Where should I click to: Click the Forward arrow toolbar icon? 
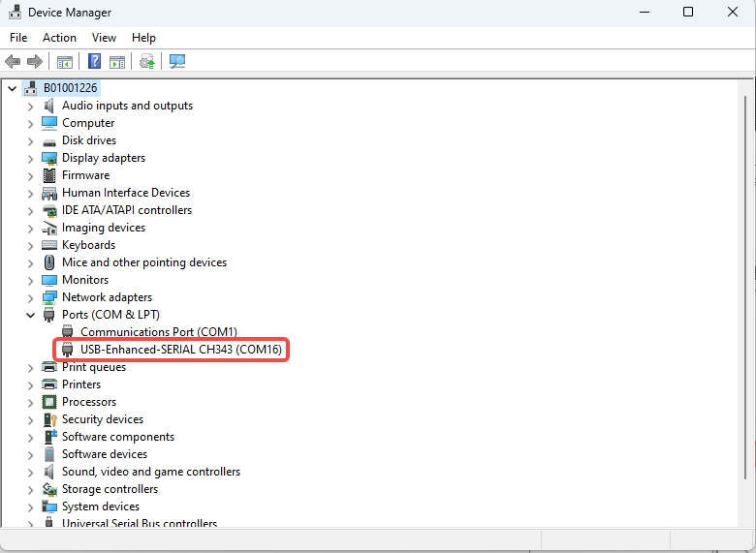(x=35, y=62)
